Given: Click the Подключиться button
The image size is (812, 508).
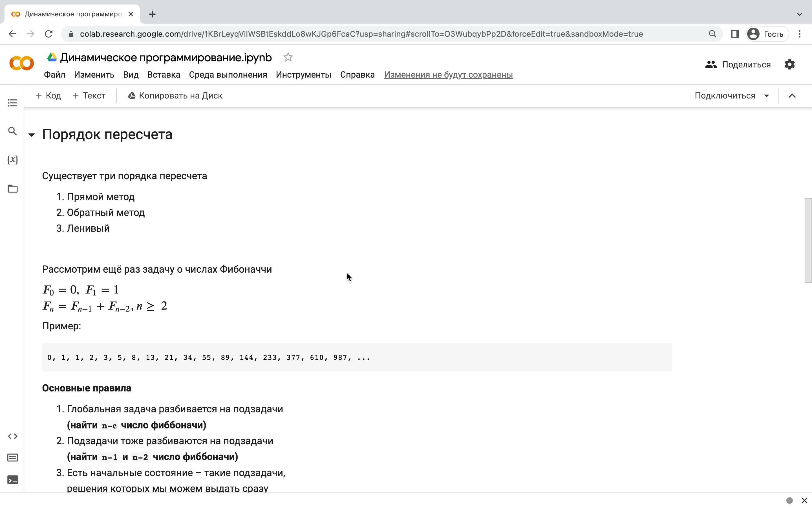Looking at the screenshot, I should pyautogui.click(x=725, y=96).
